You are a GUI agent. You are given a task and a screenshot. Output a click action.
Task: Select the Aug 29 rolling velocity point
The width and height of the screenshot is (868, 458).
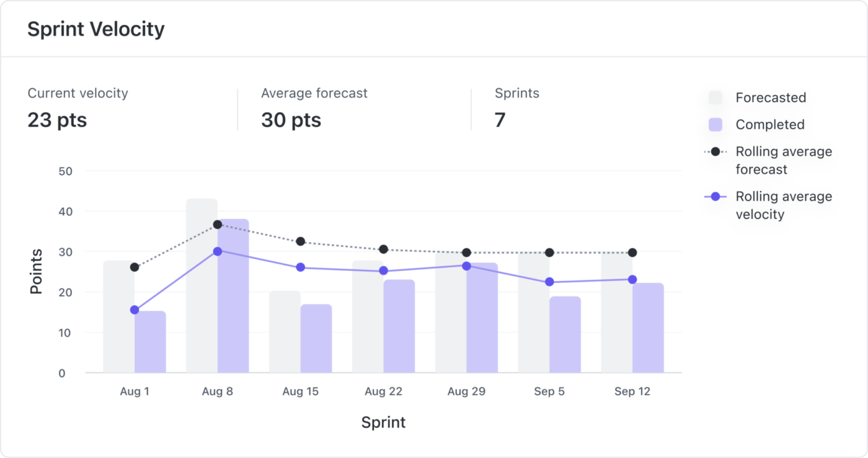tap(466, 266)
